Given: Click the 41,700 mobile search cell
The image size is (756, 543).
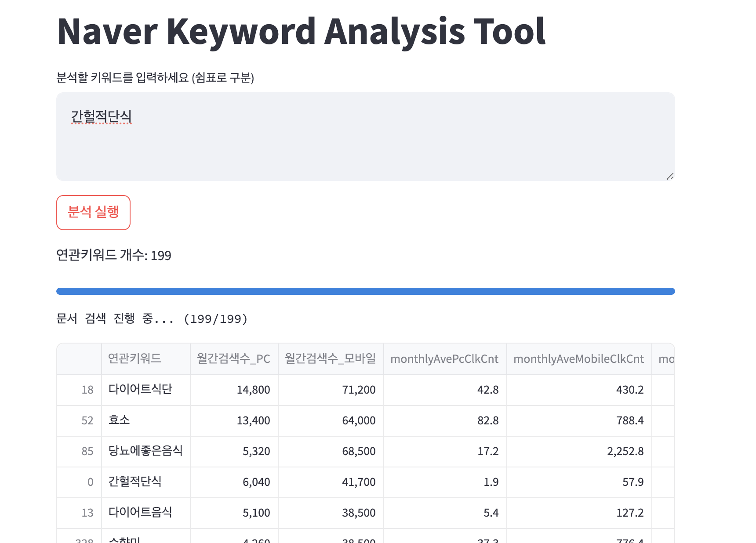Looking at the screenshot, I should (331, 482).
